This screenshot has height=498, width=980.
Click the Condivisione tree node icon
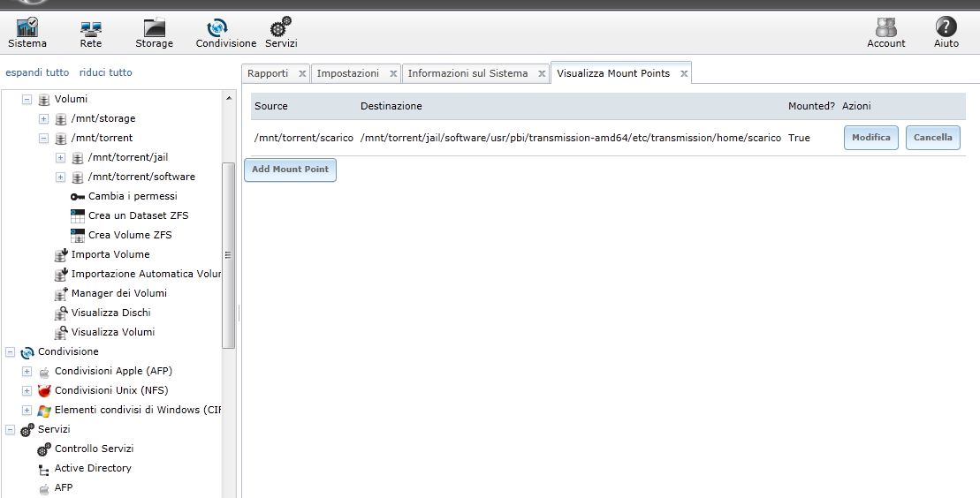click(x=27, y=352)
